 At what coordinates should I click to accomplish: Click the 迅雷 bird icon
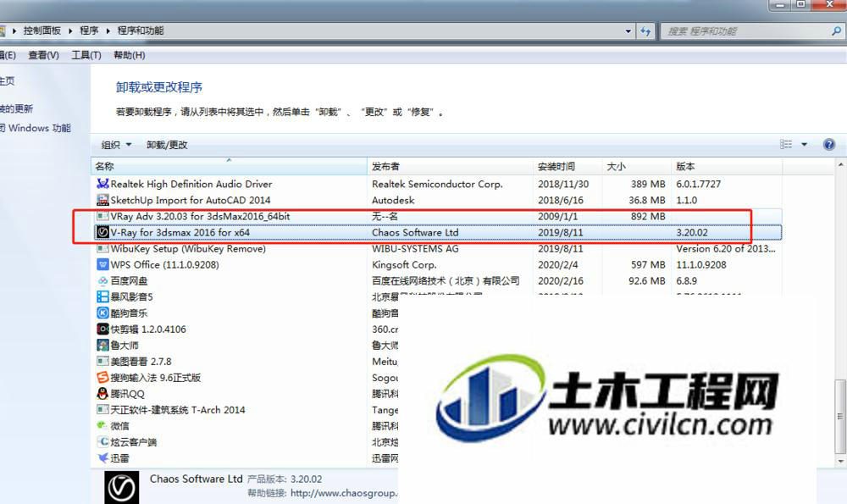pos(102,458)
